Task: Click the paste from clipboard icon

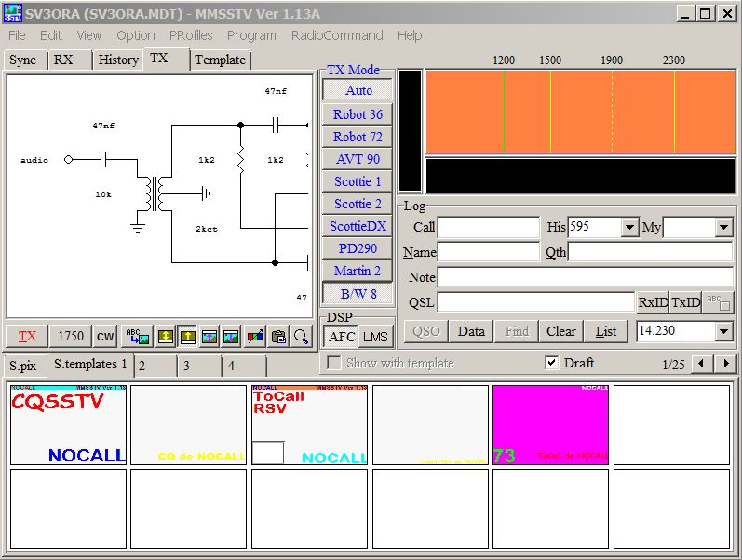Action: tap(278, 337)
